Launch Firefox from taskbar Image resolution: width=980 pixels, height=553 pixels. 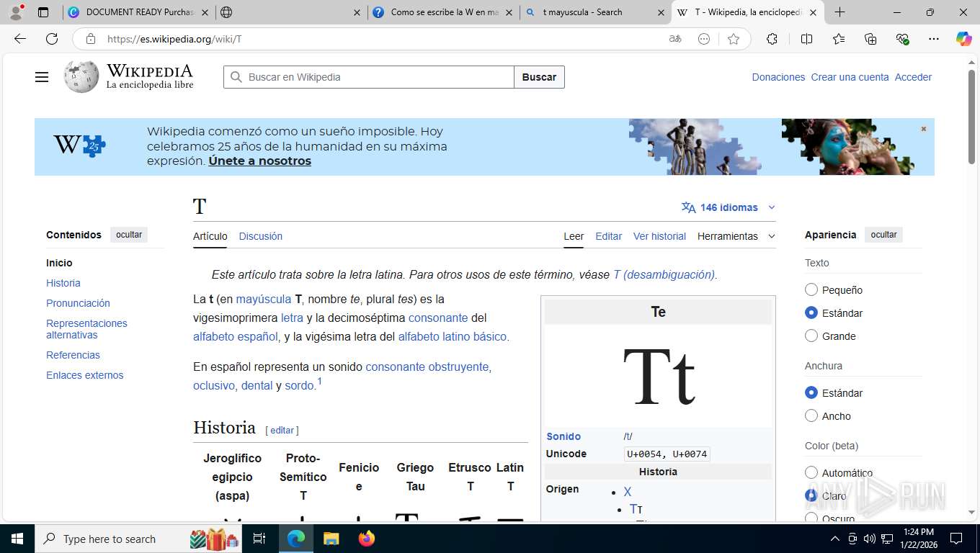pyautogui.click(x=367, y=539)
